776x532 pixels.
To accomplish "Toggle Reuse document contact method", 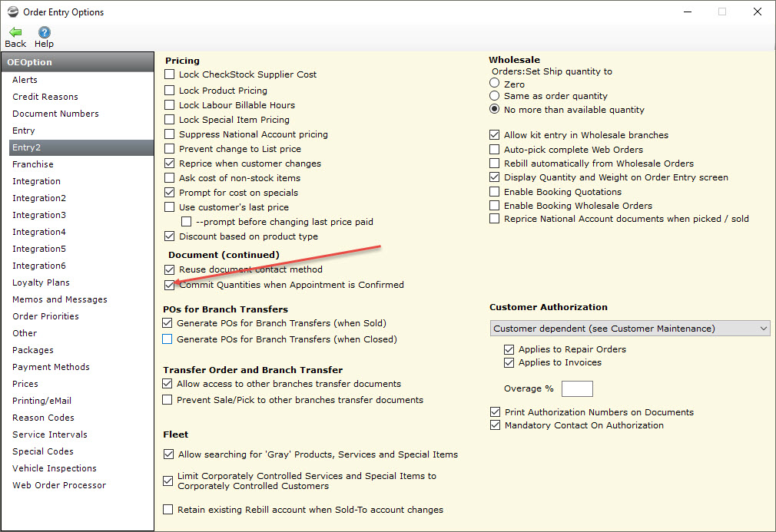I will point(169,269).
